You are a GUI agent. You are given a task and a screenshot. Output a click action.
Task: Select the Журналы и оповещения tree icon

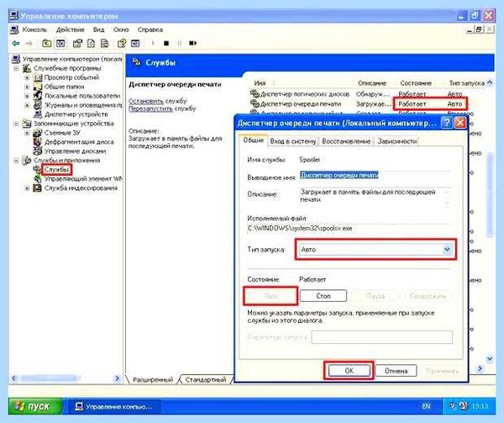38,105
